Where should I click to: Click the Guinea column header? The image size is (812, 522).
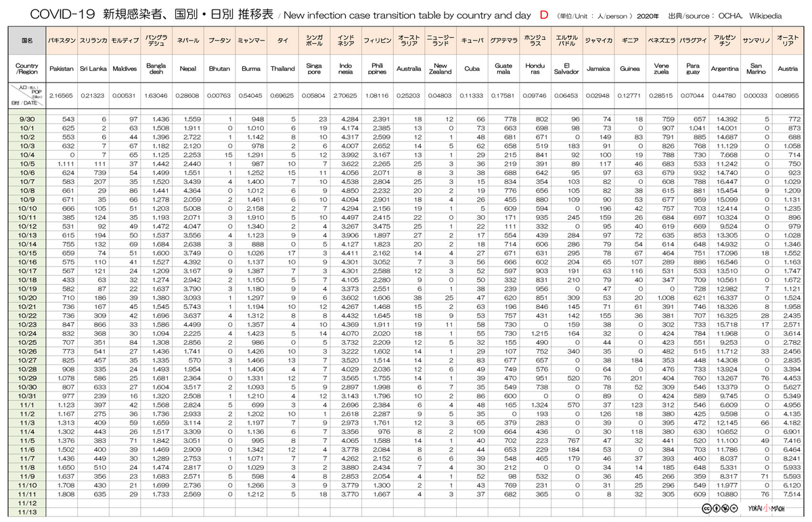coord(630,69)
